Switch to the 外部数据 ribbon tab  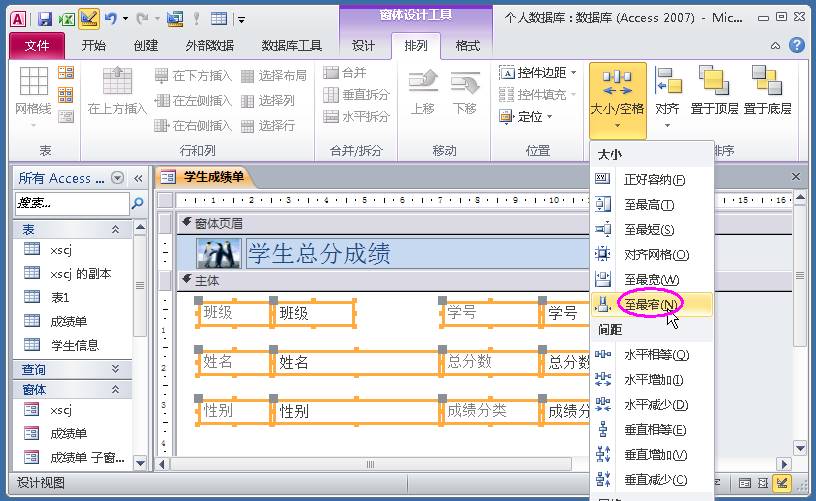point(209,46)
